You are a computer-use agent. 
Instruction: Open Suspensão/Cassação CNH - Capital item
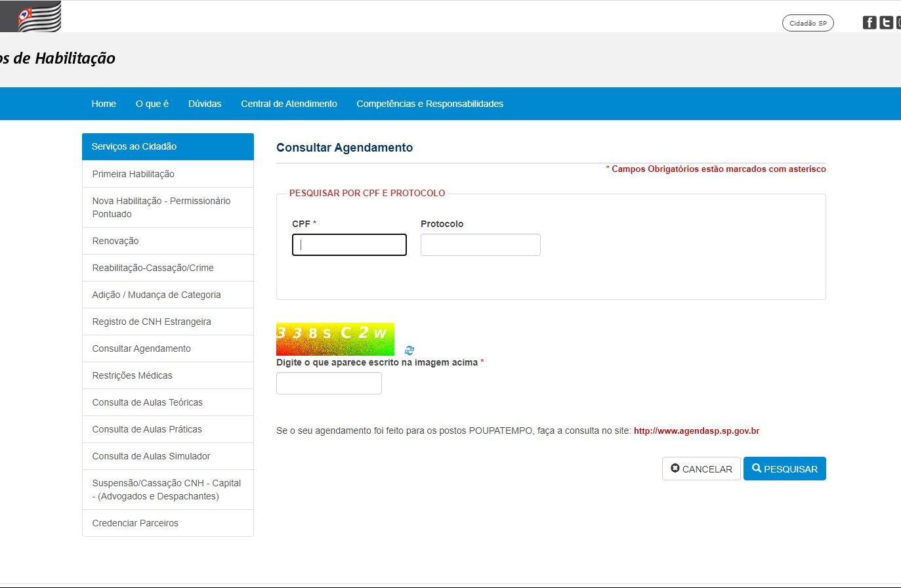168,490
